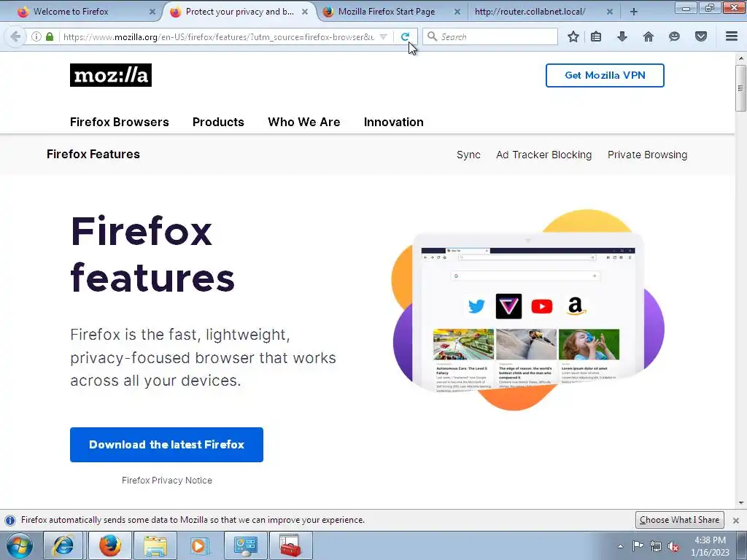747x560 pixels.
Task: Click the Choose What I Share button
Action: 680,520
